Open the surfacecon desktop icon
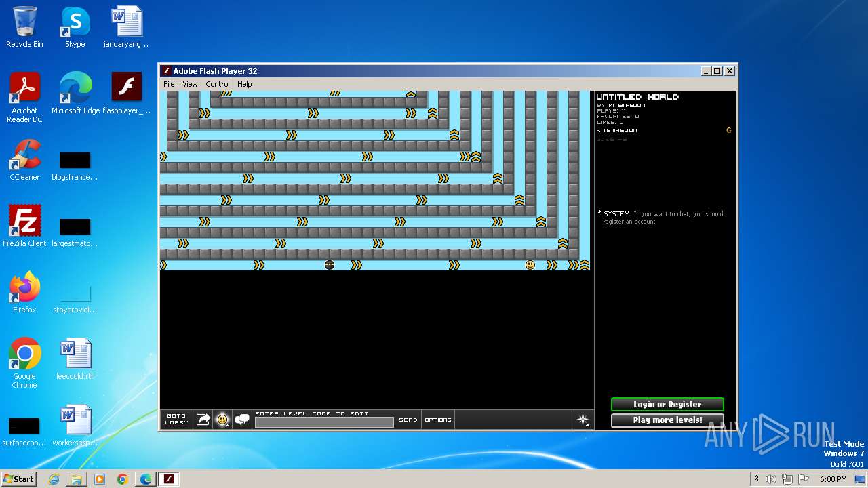Screen dimensions: 868x488 click(x=24, y=432)
